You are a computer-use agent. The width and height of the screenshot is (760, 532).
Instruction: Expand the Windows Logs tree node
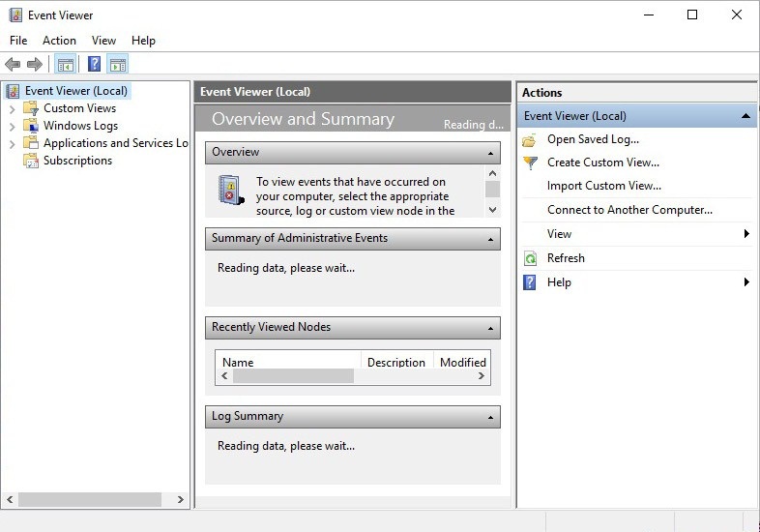pos(12,127)
